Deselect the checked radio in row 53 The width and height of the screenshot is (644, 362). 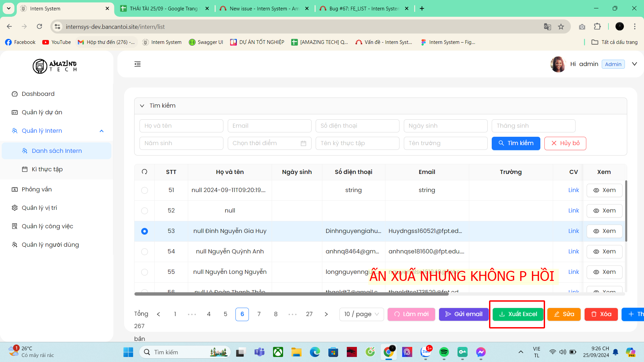pos(145,231)
